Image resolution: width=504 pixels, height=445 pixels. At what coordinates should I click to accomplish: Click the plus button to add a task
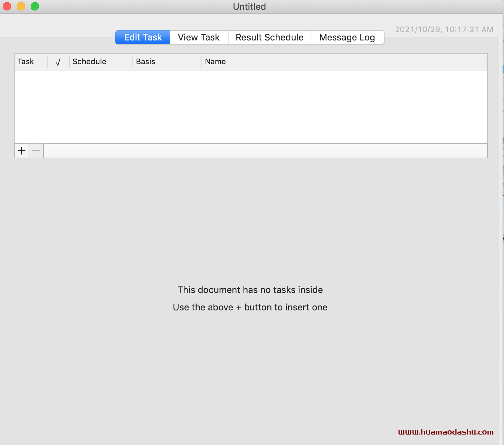click(22, 151)
